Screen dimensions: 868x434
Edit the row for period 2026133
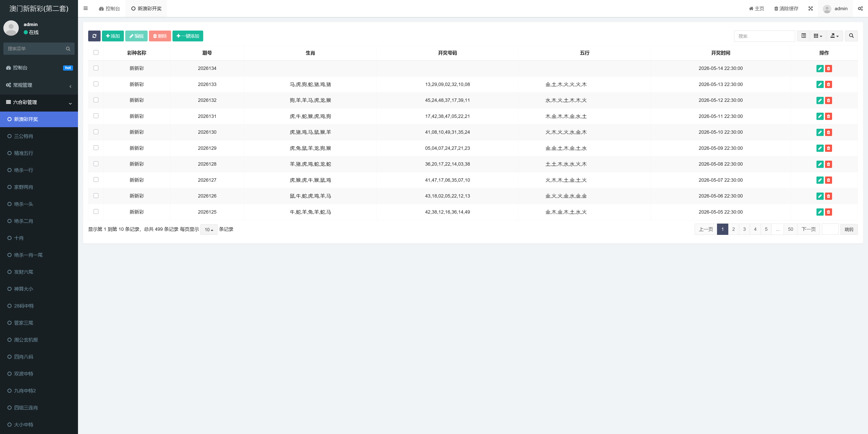820,84
